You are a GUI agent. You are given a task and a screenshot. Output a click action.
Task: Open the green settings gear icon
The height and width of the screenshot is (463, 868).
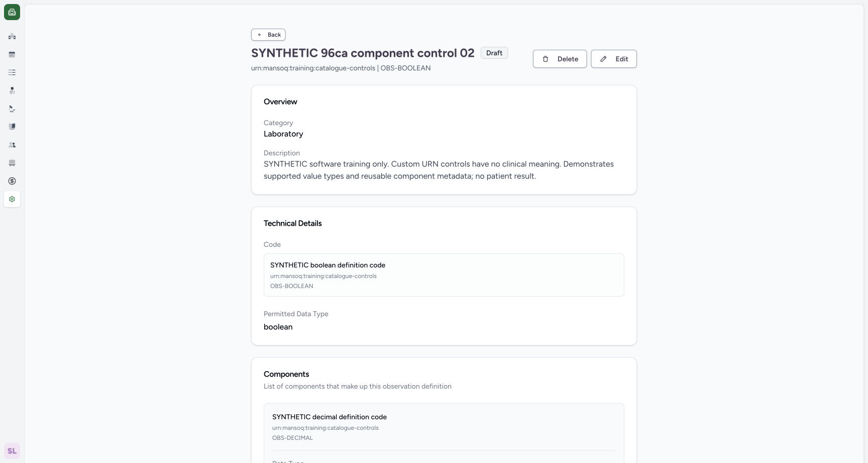[x=12, y=199]
